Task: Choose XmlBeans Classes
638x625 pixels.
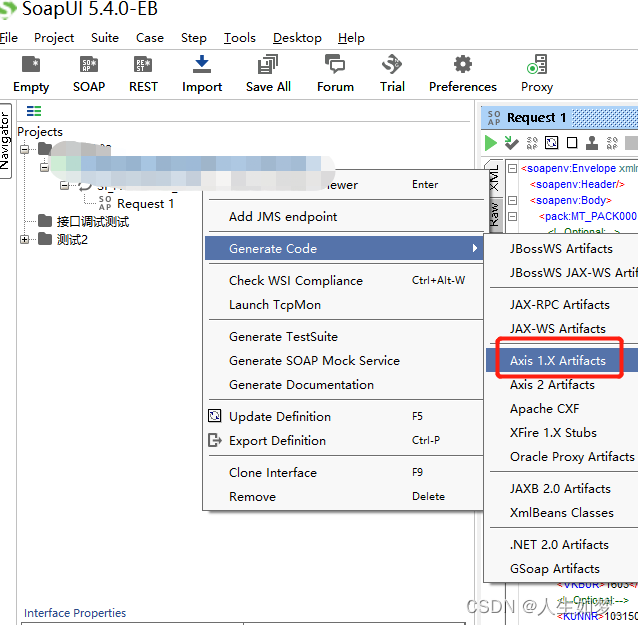Action: pos(562,512)
